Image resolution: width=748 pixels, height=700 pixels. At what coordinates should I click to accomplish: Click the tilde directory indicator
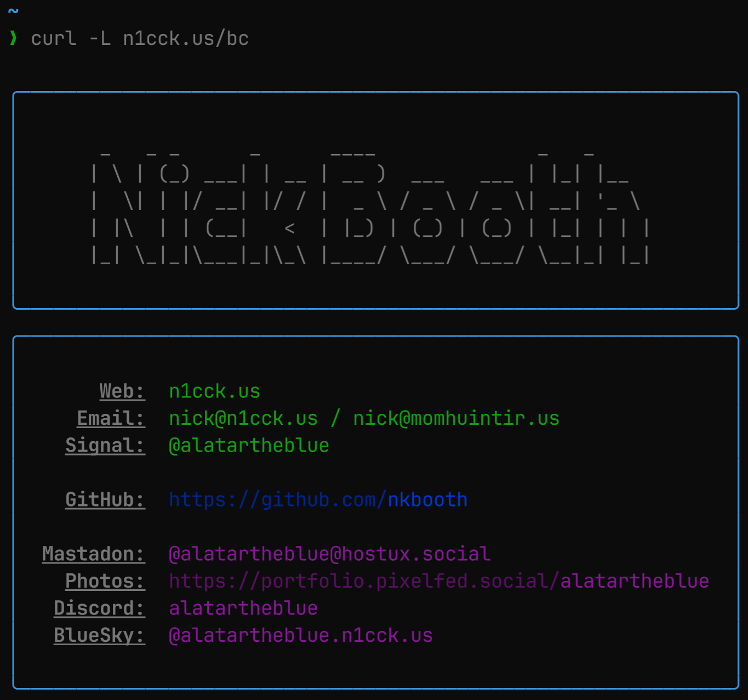pyautogui.click(x=13, y=11)
